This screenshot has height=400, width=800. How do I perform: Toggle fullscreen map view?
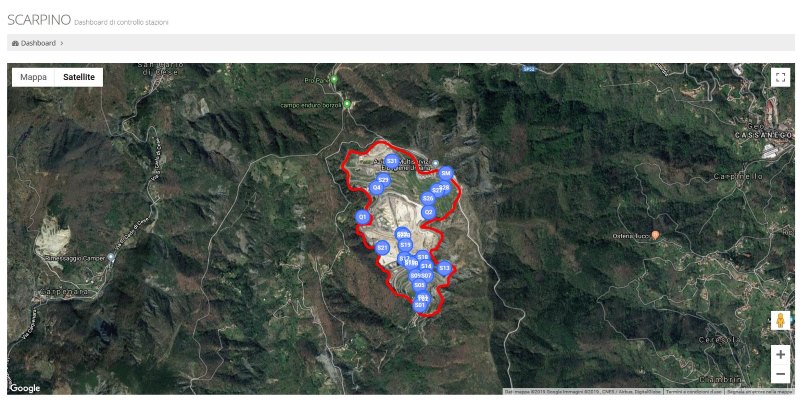coord(780,78)
